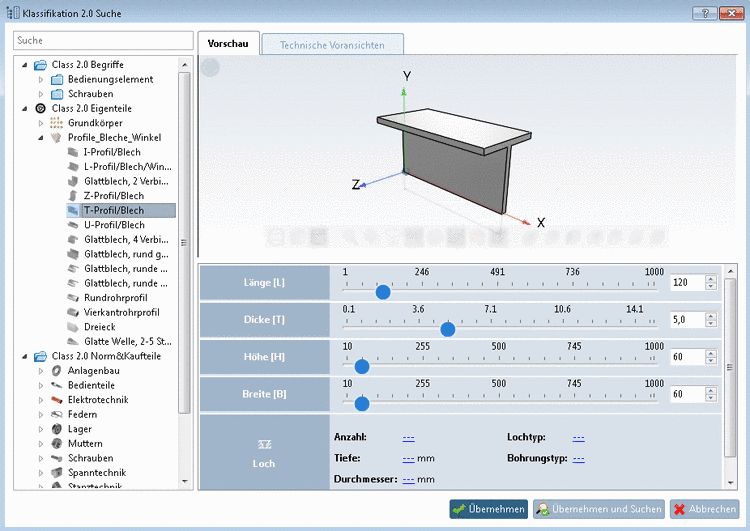The width and height of the screenshot is (750, 531).
Task: Select the Elektrotechnik category icon
Action: coord(57,400)
